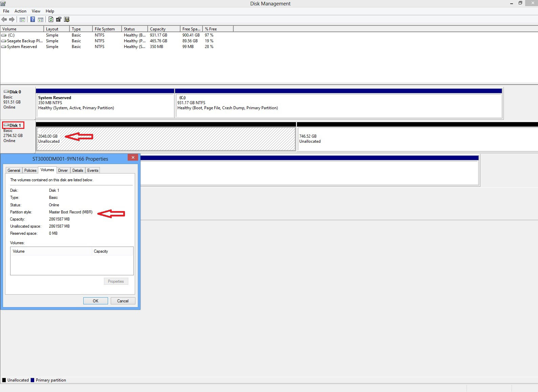Viewport: 538px width, 392px height.
Task: Switch to the Driver tab
Action: 63,170
